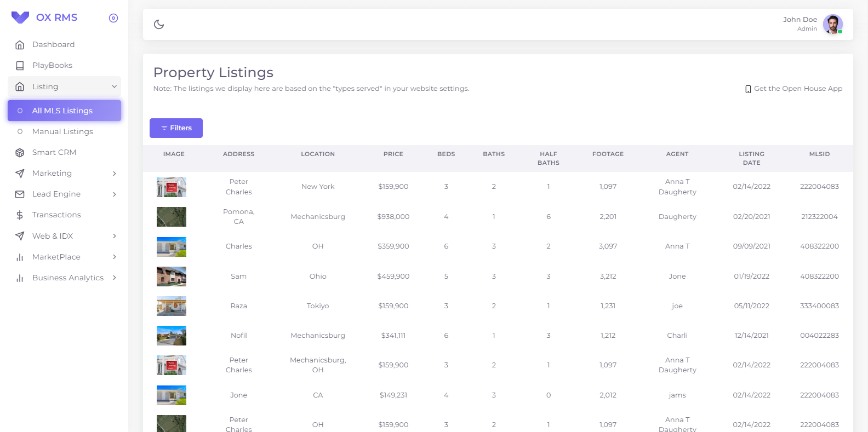Click the OX RMS logo icon
Screen dimensions: 868x432
(x=20, y=18)
